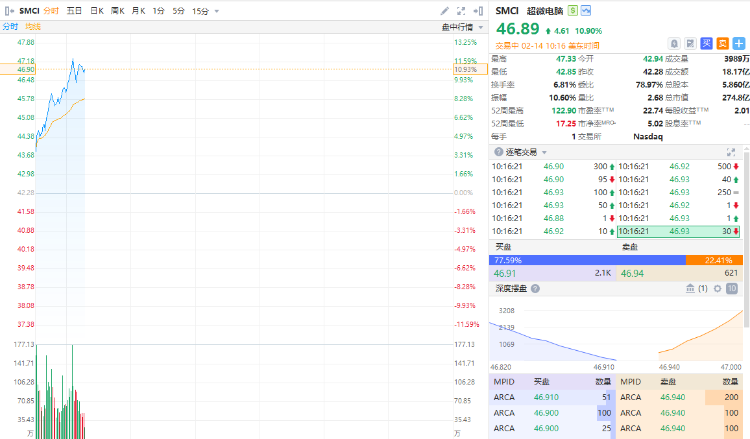Click the 17.25 52-week low value
The image size is (750, 439).
[x=566, y=123]
